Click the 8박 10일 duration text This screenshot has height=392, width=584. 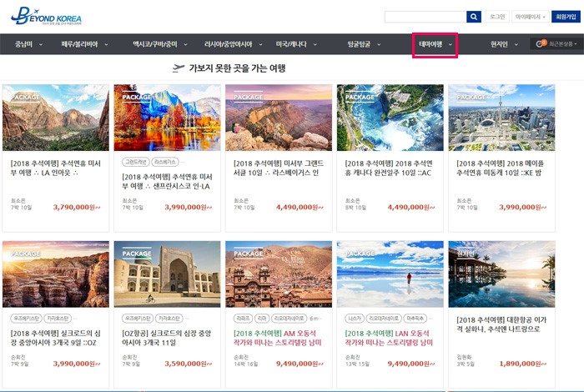355,208
